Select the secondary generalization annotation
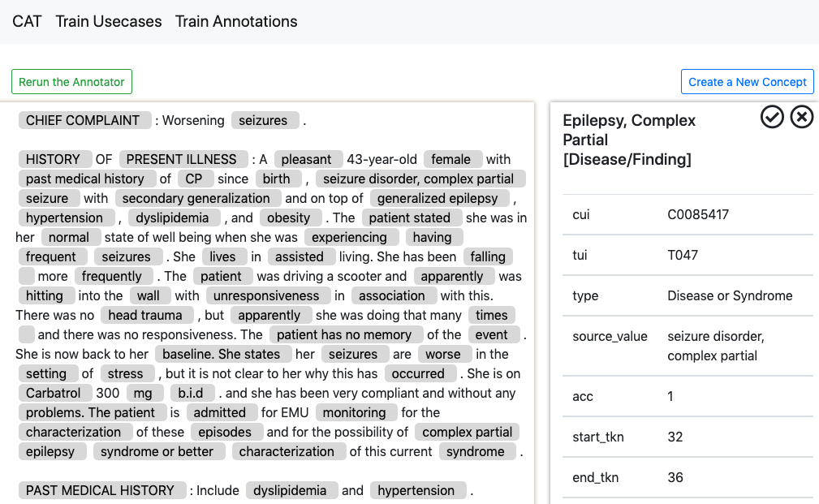The image size is (819, 504). click(198, 199)
